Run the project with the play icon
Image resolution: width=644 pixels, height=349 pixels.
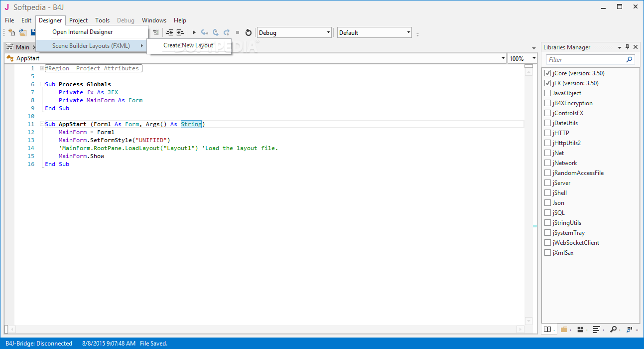[194, 32]
